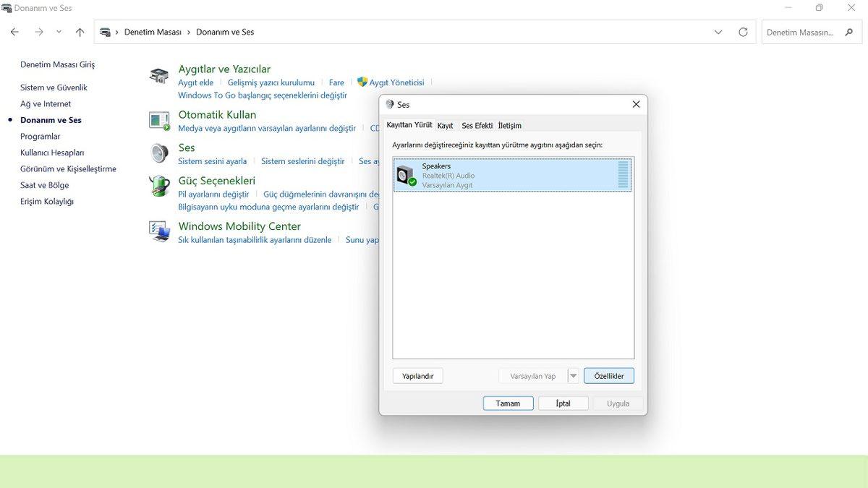Viewport: 868px width, 488px height.
Task: Click the Yapılandır button
Action: click(x=417, y=376)
